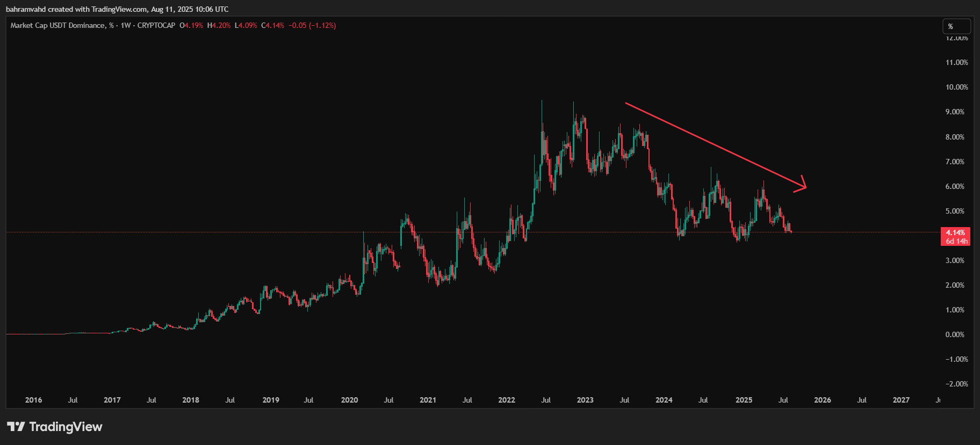Screen dimensions: 980x445
Task: Select the 1W interval label
Action: click(126, 25)
